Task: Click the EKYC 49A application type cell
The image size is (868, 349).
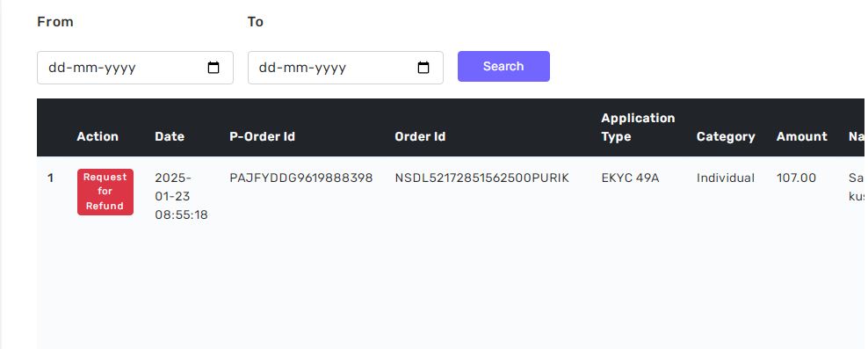Action: click(630, 178)
